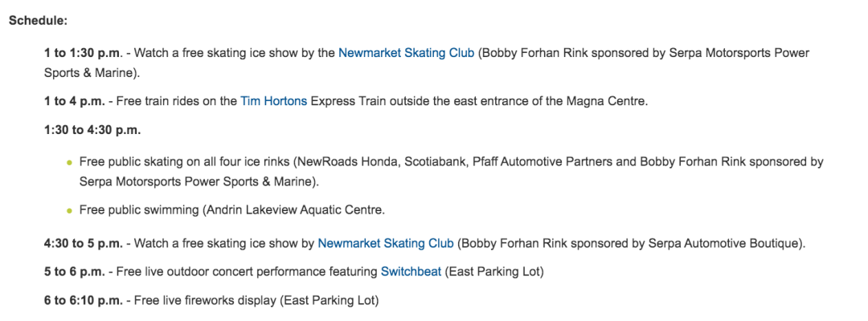
Task: Click the bold 6 to 6:10 p.m. time
Action: pyautogui.click(x=84, y=301)
